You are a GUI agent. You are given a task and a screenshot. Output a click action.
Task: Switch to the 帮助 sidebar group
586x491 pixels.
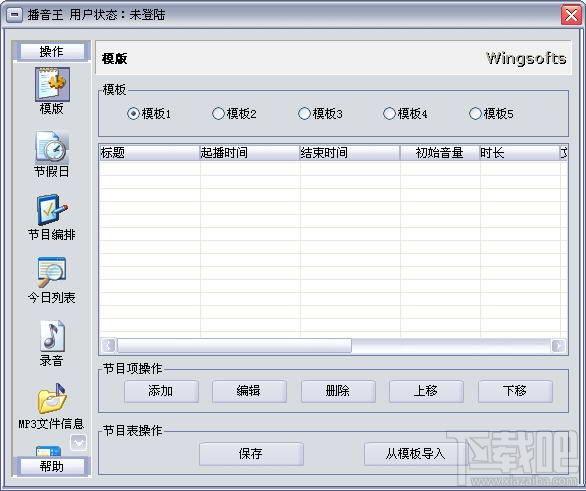[52, 466]
